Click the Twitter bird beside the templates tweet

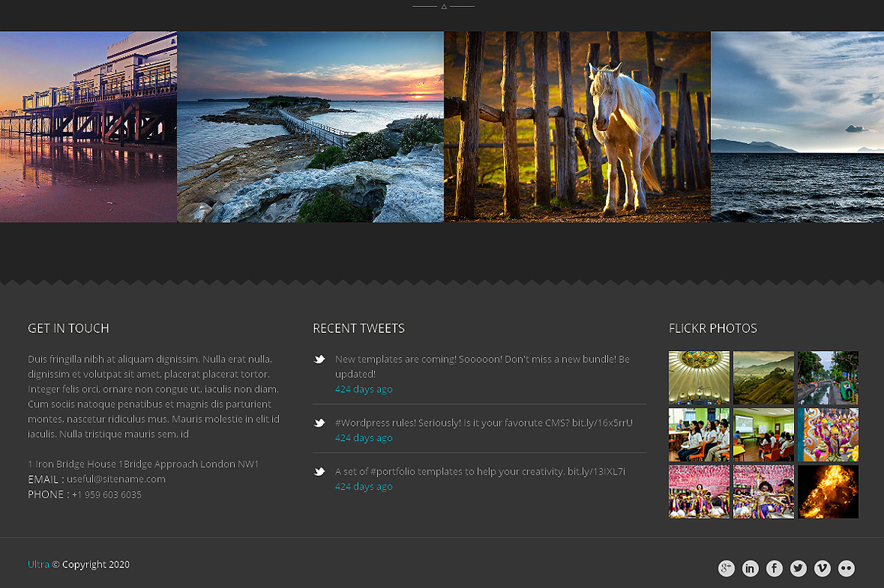click(319, 358)
